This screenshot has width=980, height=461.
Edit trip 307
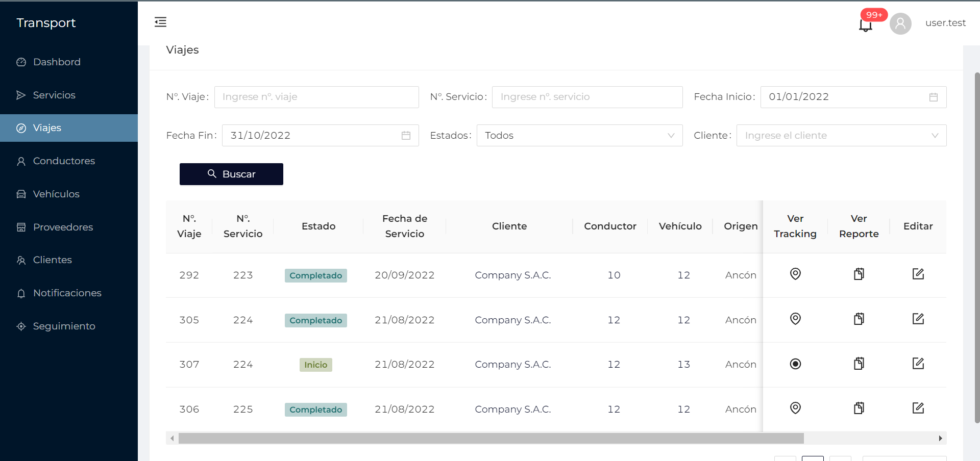pos(918,364)
